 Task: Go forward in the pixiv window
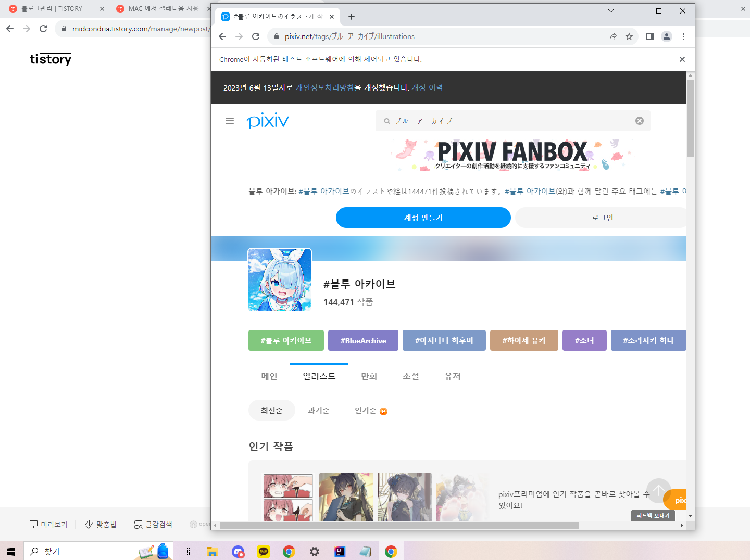[239, 36]
